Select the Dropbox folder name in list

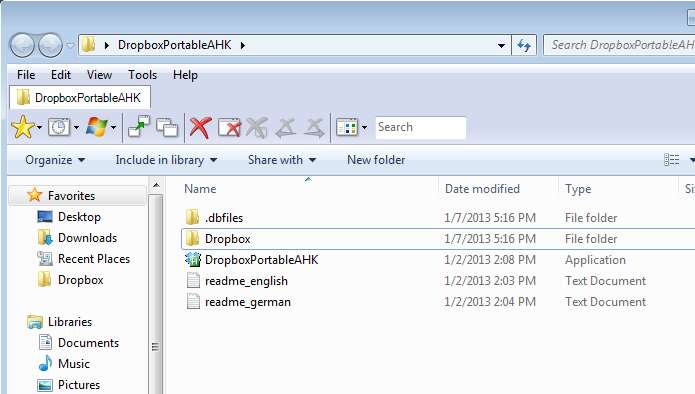227,239
